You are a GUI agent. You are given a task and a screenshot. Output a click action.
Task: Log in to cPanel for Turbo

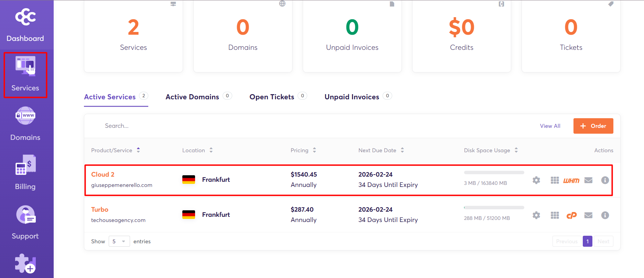tap(571, 215)
